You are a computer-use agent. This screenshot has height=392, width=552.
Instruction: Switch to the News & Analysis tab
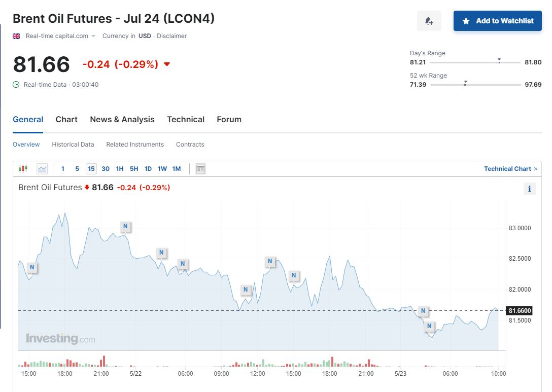[122, 120]
